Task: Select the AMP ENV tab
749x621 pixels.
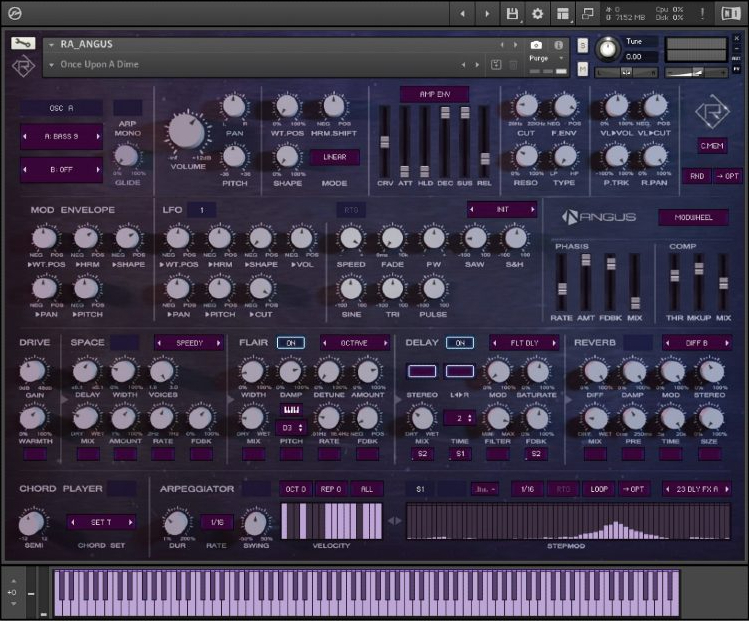Action: pyautogui.click(x=434, y=94)
